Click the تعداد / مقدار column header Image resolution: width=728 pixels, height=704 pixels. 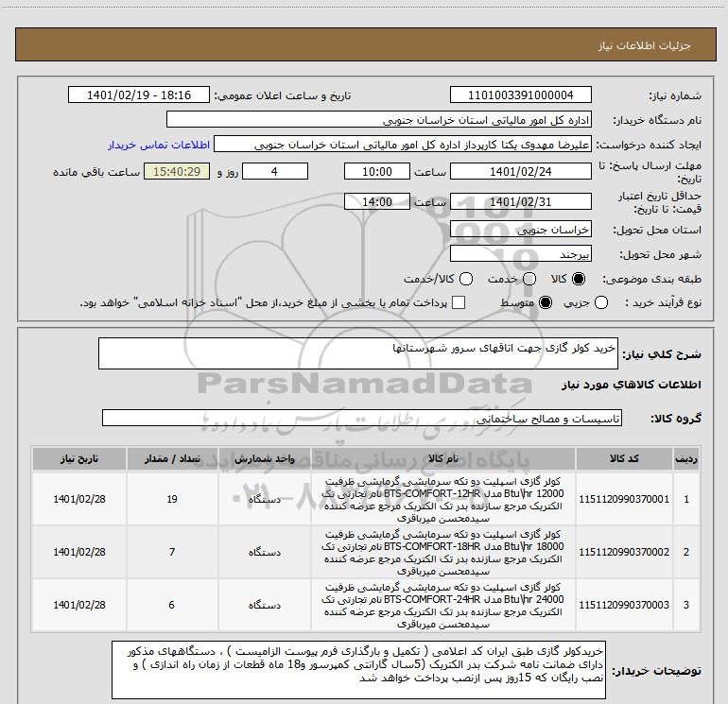(x=172, y=458)
